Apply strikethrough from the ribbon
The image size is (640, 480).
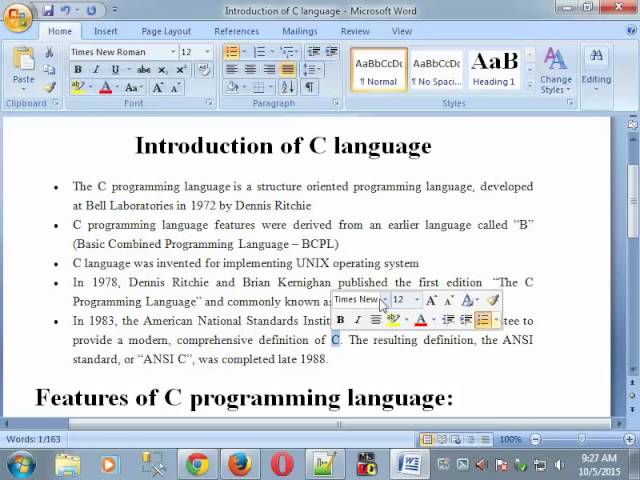tap(143, 70)
